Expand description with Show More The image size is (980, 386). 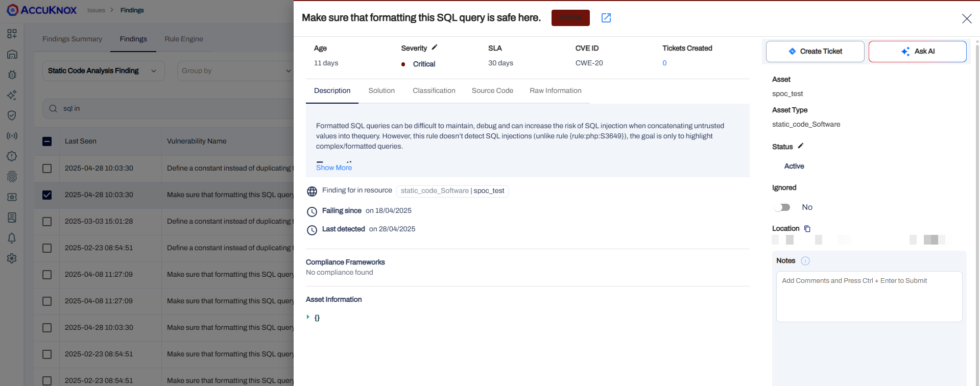(334, 167)
